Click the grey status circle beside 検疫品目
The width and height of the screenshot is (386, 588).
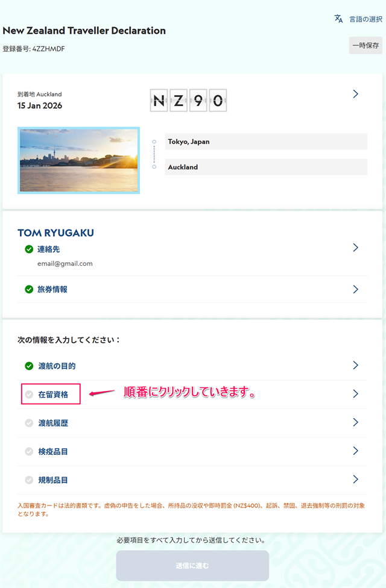pos(30,451)
